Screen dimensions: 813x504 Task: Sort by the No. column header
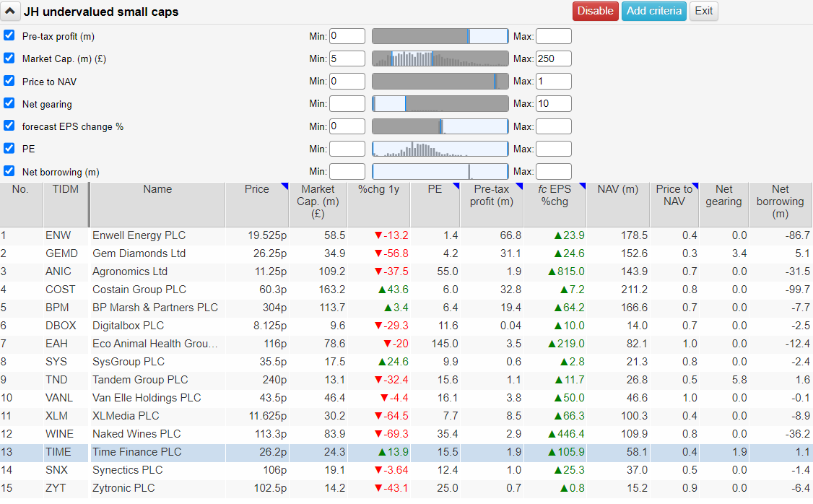[21, 204]
